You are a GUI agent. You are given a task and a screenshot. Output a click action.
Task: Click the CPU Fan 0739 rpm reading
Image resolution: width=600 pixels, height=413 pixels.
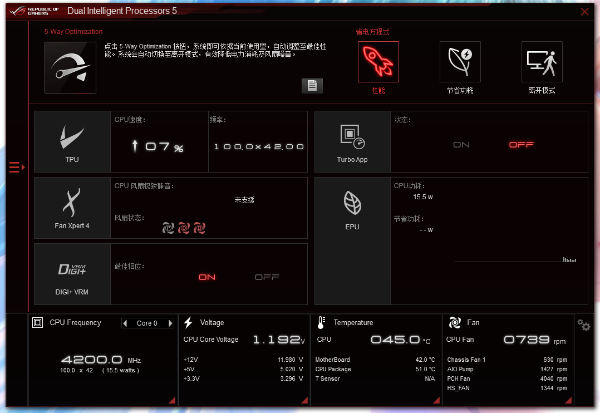534,340
